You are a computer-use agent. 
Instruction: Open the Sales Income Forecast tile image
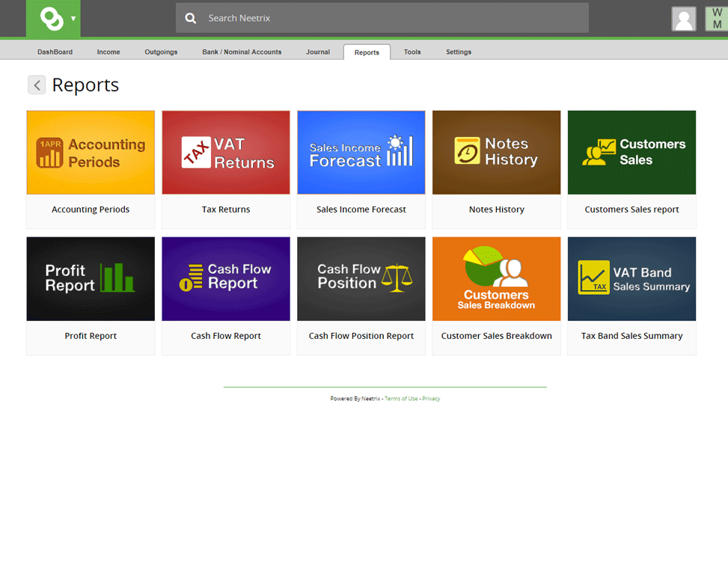pos(361,153)
